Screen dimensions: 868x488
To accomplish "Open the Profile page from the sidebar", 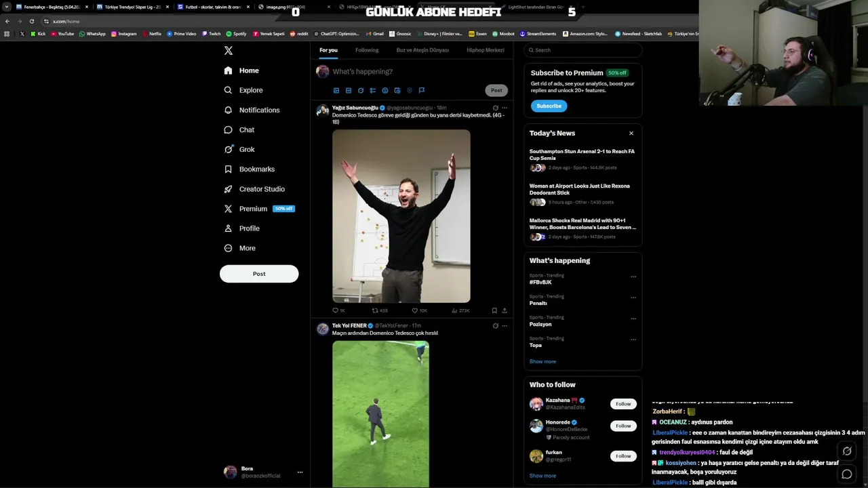I will 241,228.
